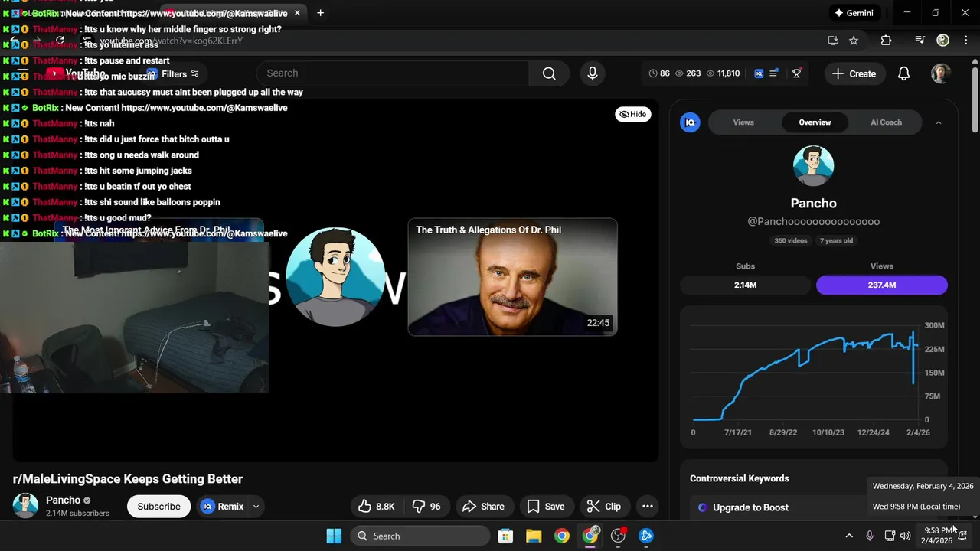Open Pancho channel avatar below video
The height and width of the screenshot is (551, 980).
point(25,506)
